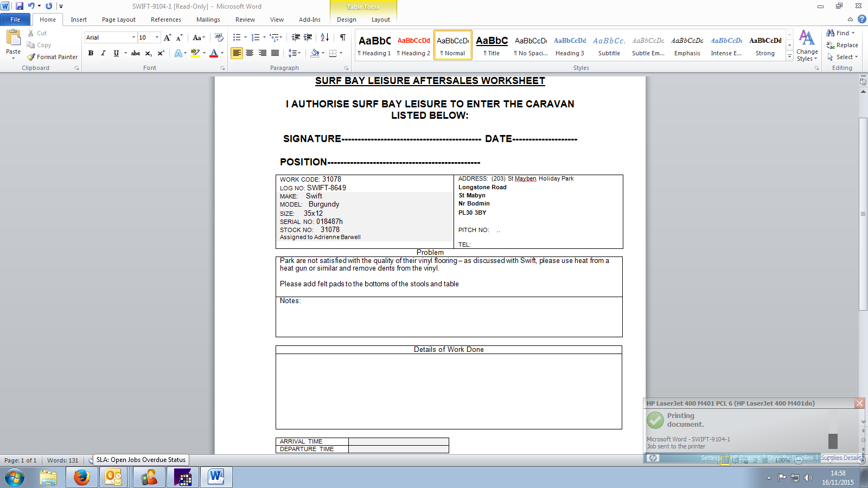Apply the red font color
Viewport: 868px width, 488px height.
click(214, 53)
